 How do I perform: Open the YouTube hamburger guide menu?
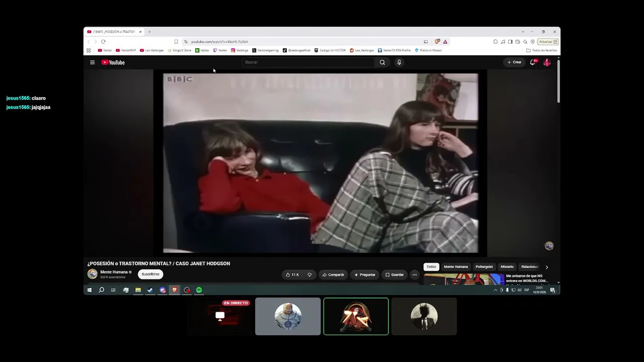pos(92,62)
